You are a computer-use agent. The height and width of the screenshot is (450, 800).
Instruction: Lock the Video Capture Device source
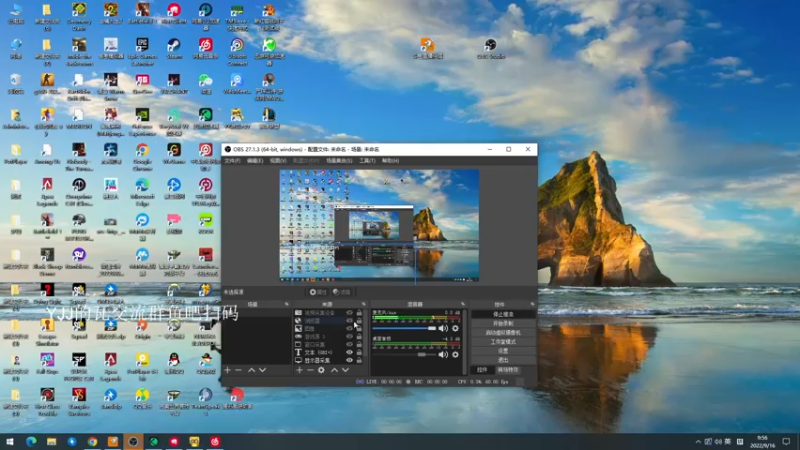point(359,313)
